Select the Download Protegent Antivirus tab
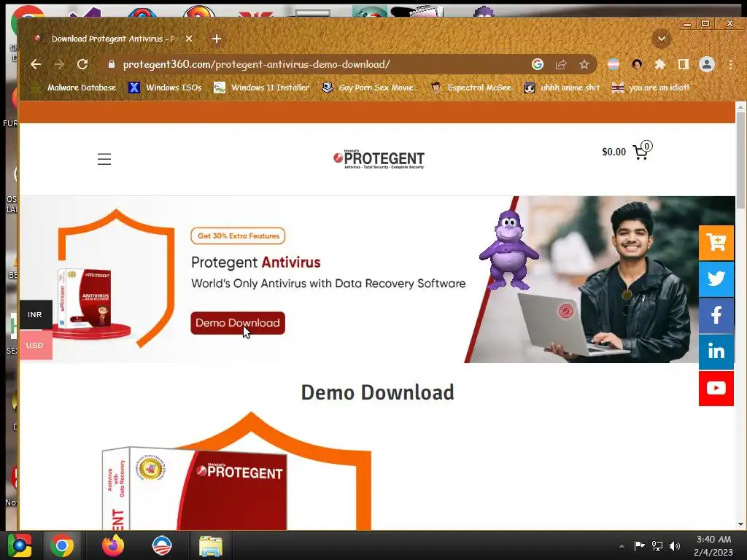 click(112, 39)
